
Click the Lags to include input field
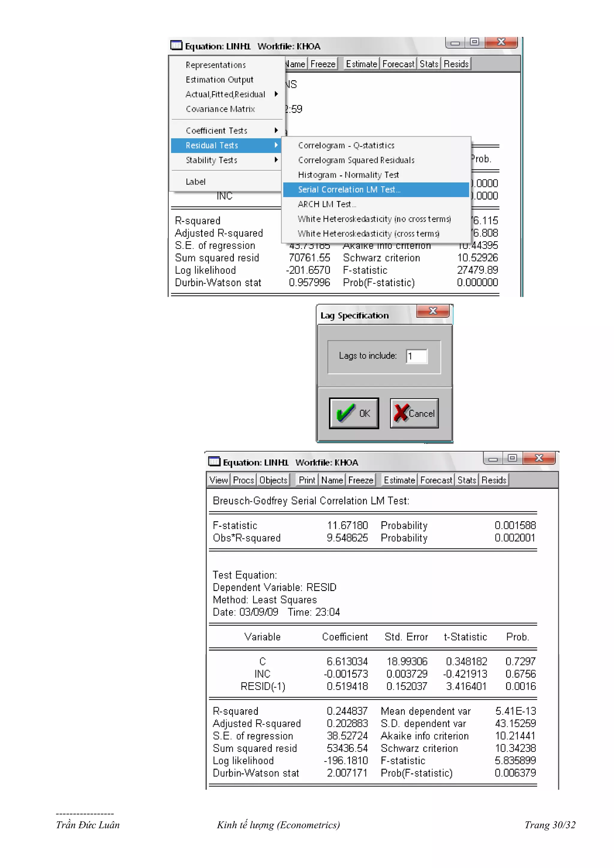point(416,356)
